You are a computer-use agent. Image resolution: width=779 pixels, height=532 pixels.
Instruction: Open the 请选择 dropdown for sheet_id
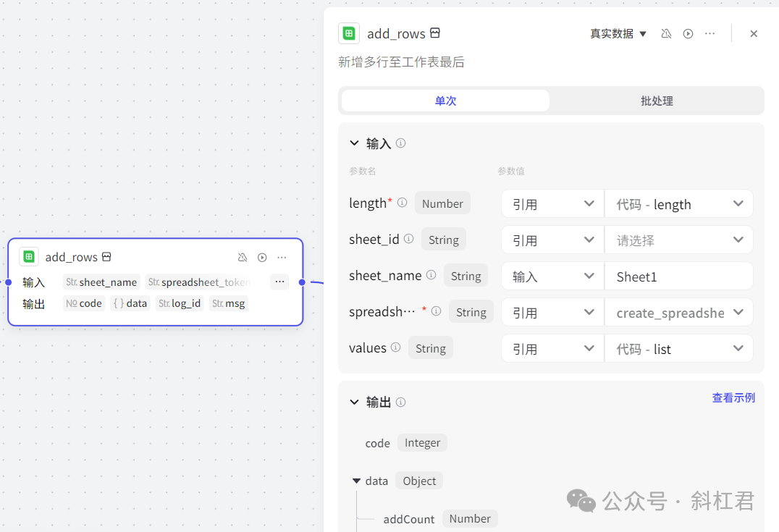pos(678,240)
